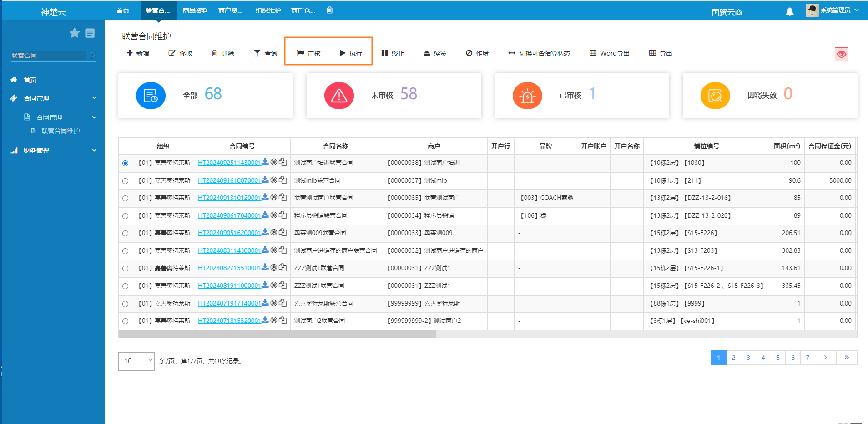The width and height of the screenshot is (868, 424).
Task: Target icon for contract HT2024083114300001
Action: click(x=274, y=250)
